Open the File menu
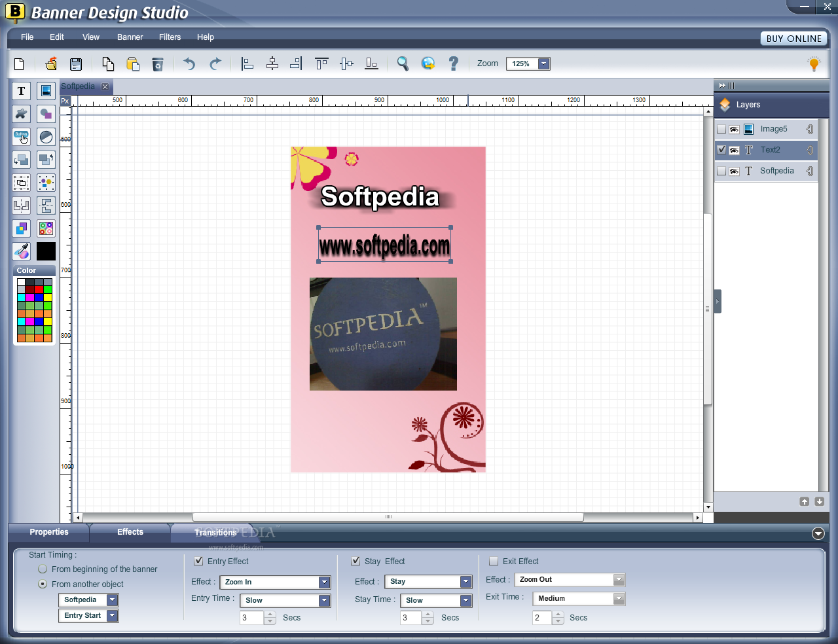The image size is (838, 644). [27, 37]
